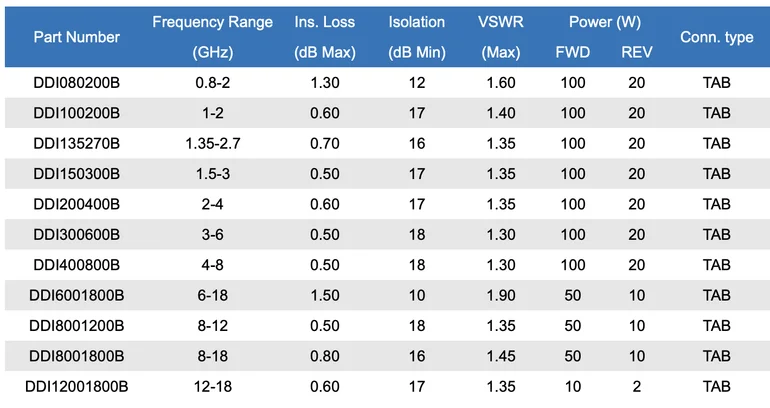Click the 1.35-2.7 frequency range cell
This screenshot has height=408, width=770.
[x=212, y=144]
